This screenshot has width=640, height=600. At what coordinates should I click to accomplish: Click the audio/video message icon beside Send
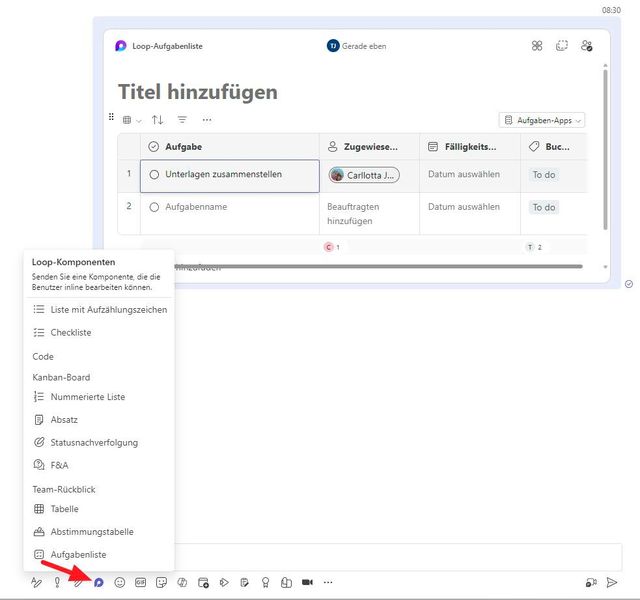pos(591,582)
